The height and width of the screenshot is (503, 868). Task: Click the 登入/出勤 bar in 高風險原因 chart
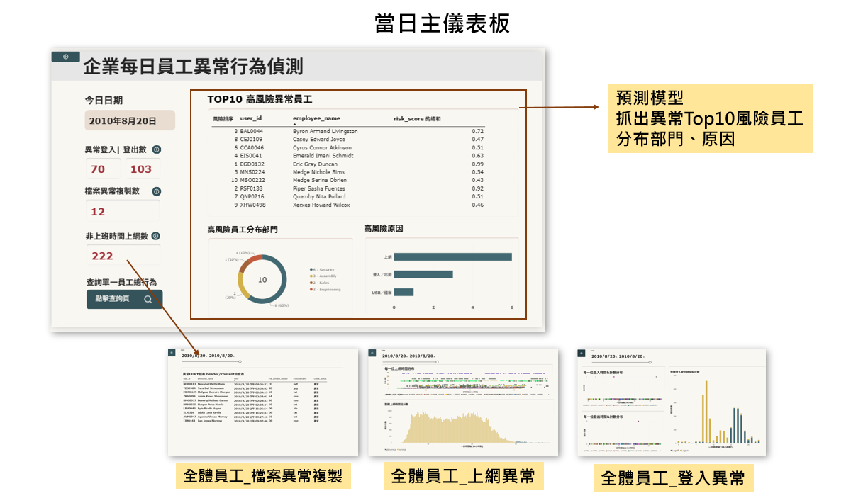[423, 274]
